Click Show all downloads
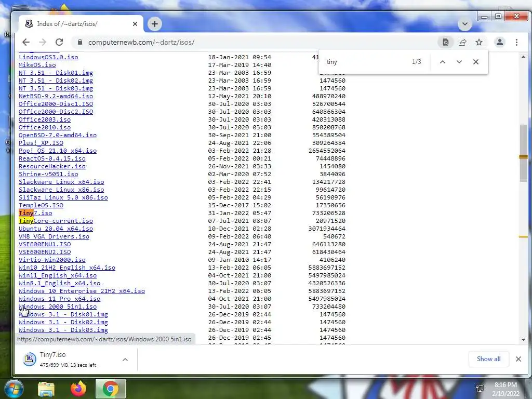The image size is (532, 399). coord(488,359)
